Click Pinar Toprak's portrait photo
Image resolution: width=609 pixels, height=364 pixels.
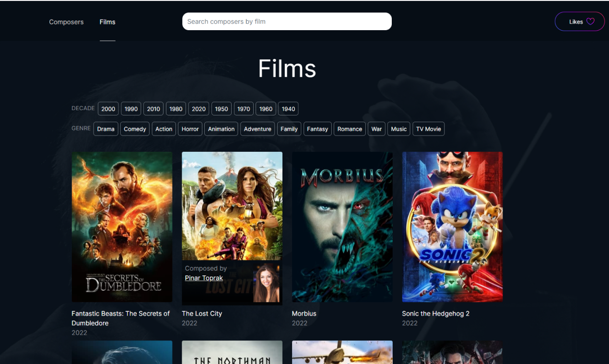coord(266,284)
